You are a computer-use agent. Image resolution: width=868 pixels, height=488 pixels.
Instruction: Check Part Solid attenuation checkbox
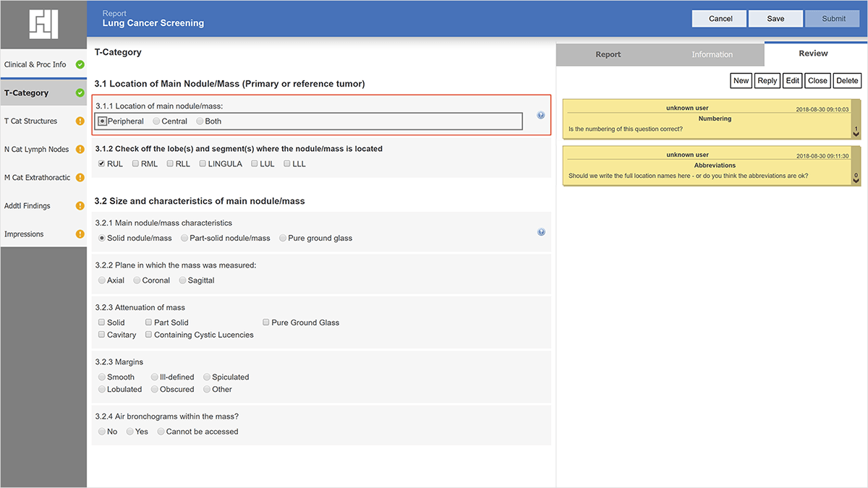[149, 322]
